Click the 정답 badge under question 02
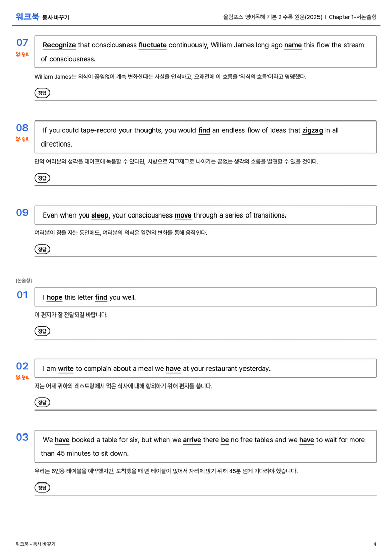392x555 pixels. [42, 402]
